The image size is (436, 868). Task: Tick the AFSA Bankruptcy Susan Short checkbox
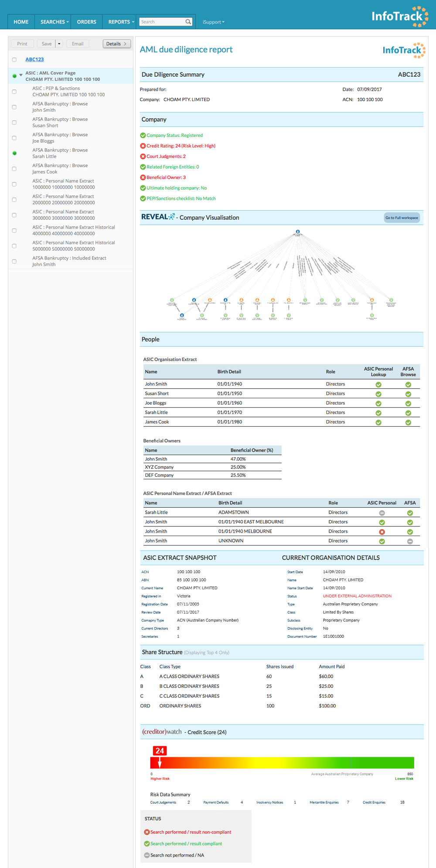(x=14, y=123)
